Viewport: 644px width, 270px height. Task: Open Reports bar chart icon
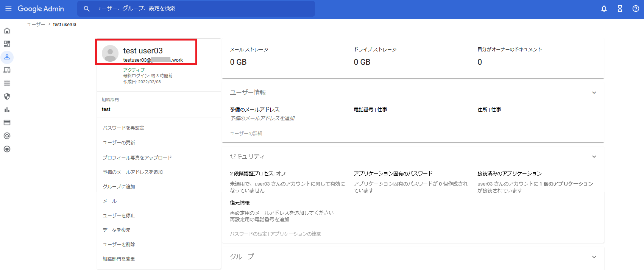pos(7,110)
